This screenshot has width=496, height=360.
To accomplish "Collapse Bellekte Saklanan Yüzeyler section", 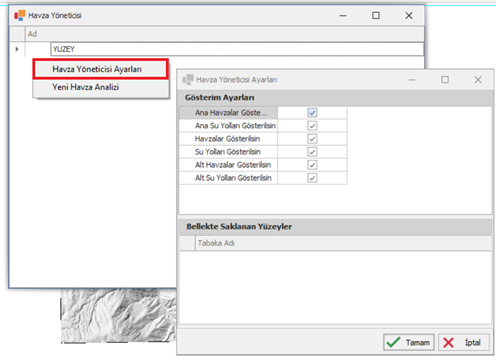I will (x=335, y=227).
